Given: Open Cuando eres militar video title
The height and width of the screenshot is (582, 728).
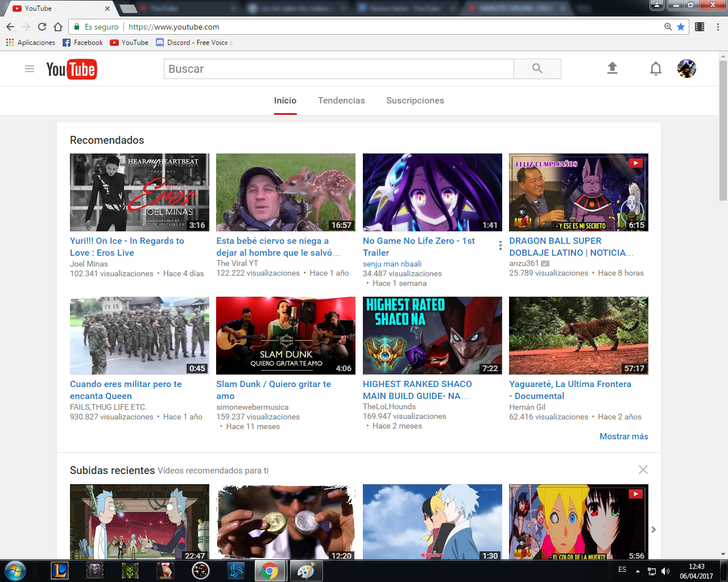Looking at the screenshot, I should (x=126, y=390).
